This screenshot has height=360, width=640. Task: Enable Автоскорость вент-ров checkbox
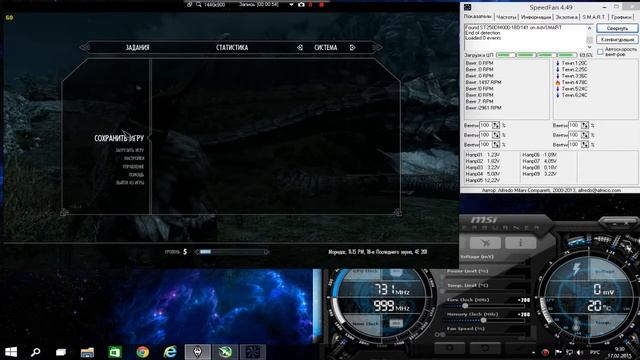coord(600,52)
